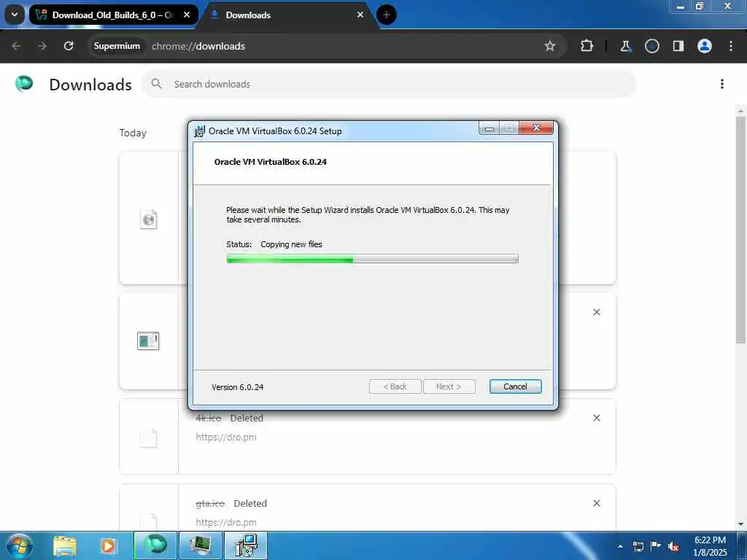Toggle the browser side panel
The width and height of the screenshot is (747, 560).
678,46
